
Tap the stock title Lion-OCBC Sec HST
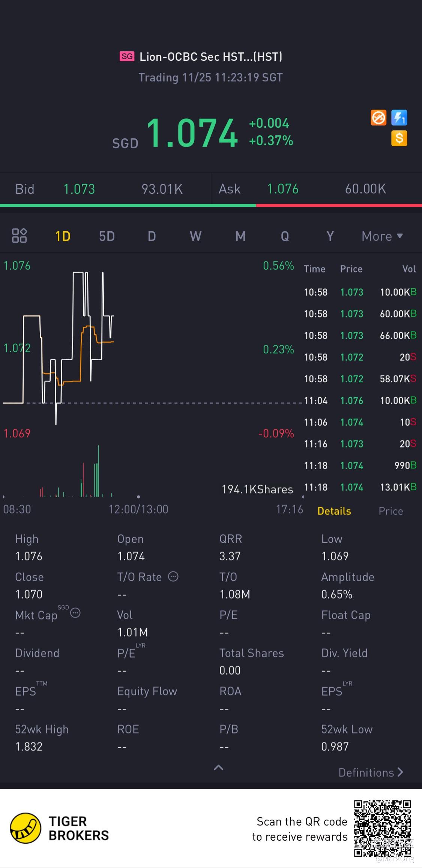[211, 57]
